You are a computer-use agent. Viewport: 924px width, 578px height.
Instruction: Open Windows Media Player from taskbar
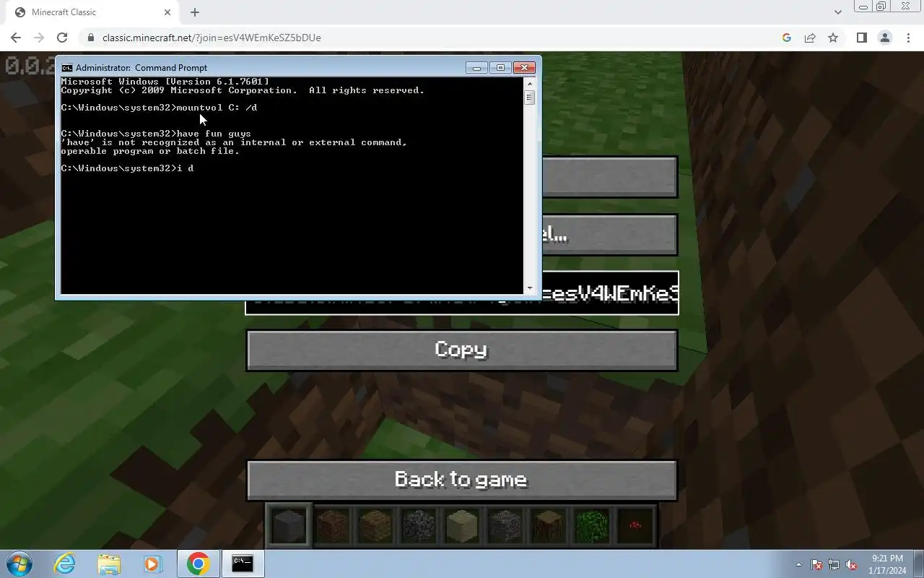point(152,564)
